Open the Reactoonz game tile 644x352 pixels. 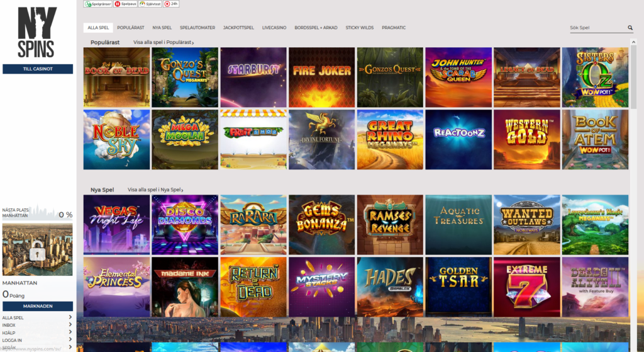(x=458, y=139)
